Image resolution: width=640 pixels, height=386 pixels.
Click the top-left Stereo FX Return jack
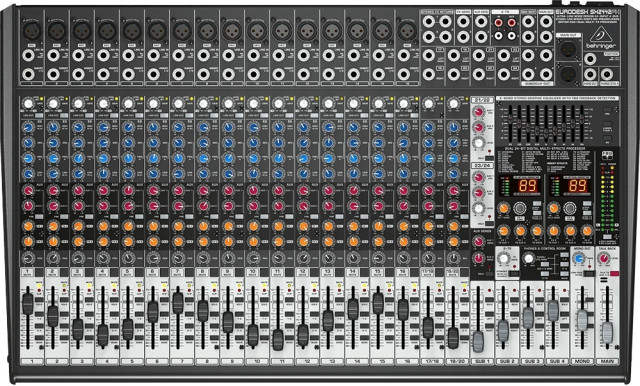click(428, 22)
